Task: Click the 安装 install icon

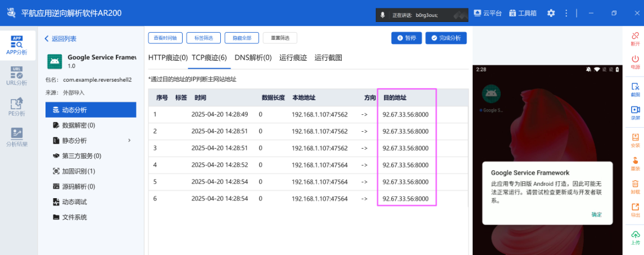Action: pos(635,140)
